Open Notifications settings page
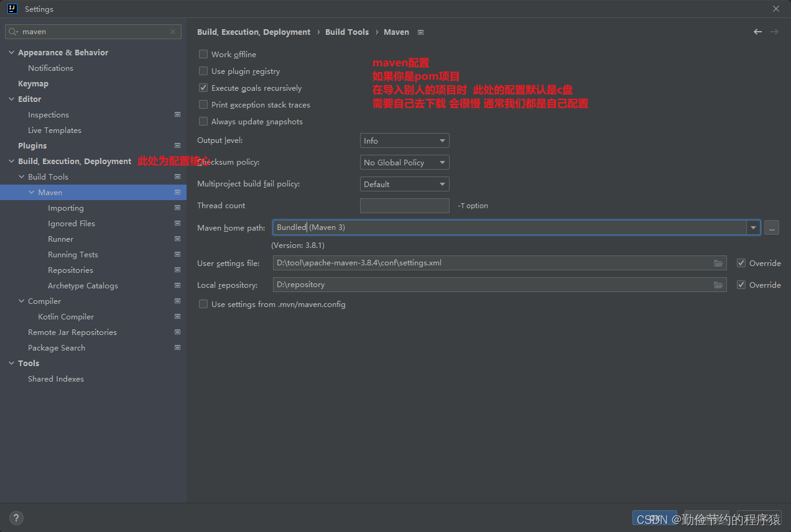 50,68
